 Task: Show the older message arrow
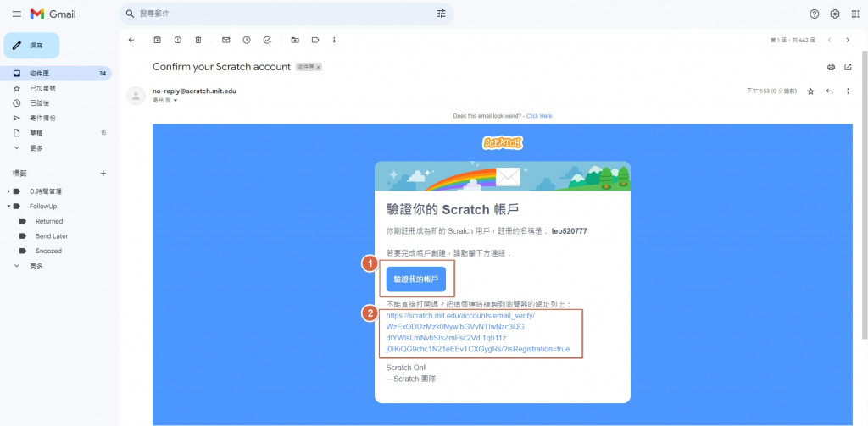[x=848, y=40]
